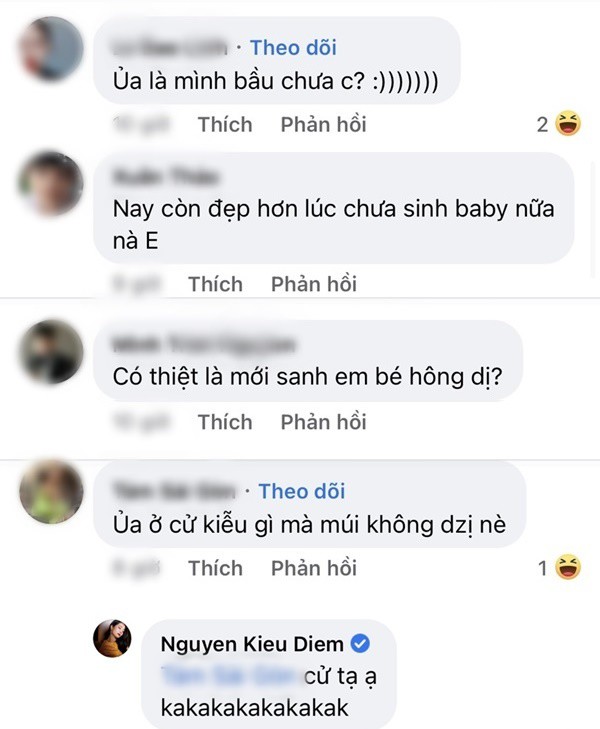Open avatar of the 'Nay còn đẹp hơn' commenter
Image resolution: width=600 pixels, height=729 pixels.
49,185
